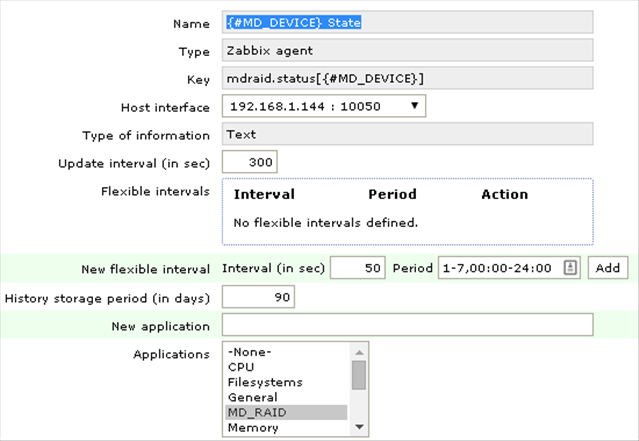The image size is (639, 441).
Task: Click the Period 1-7,00:00-24:00 field
Action: [x=509, y=268]
